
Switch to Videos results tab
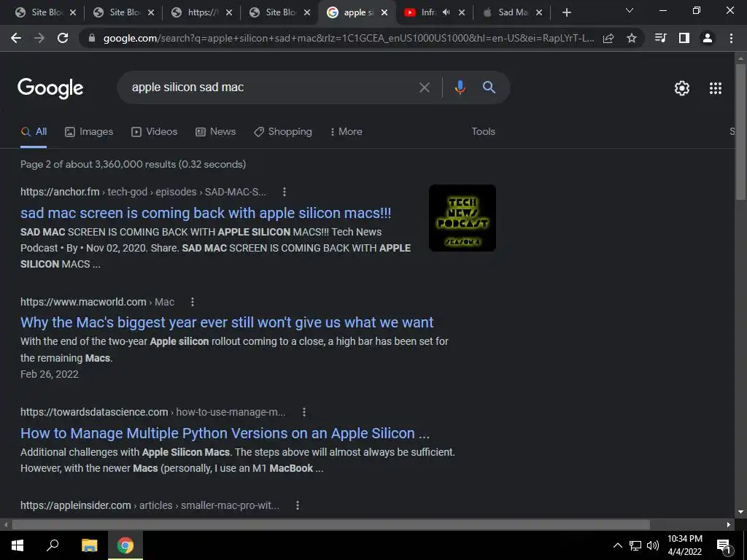point(155,131)
